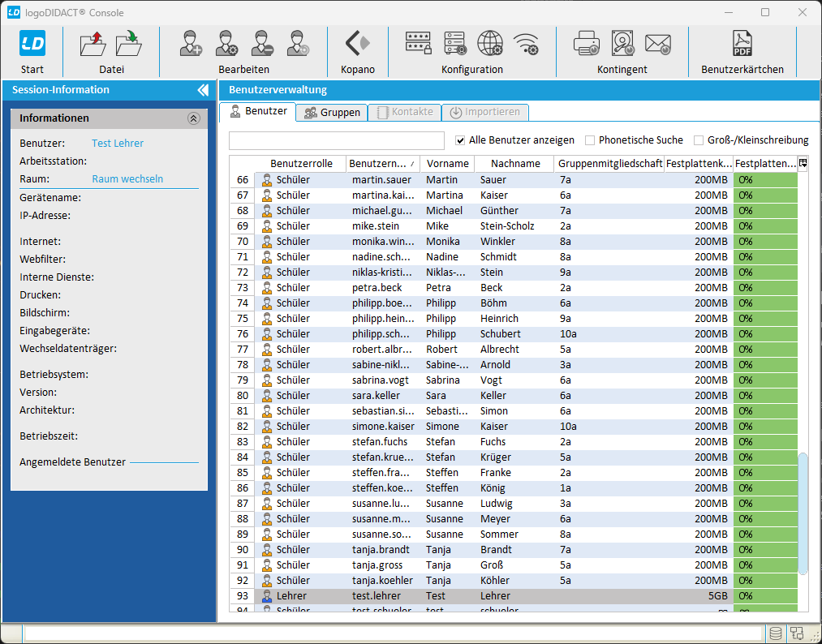The image size is (822, 644).
Task: Select row number 70 header
Action: [x=242, y=242]
